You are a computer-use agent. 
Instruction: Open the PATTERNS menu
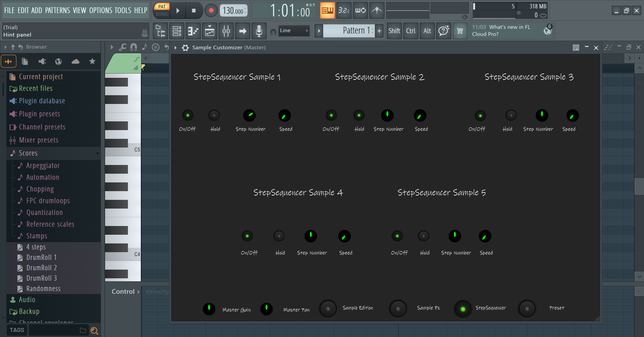(x=57, y=10)
